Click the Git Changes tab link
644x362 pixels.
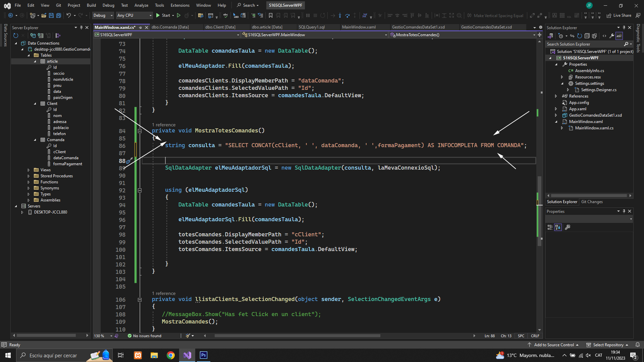592,202
